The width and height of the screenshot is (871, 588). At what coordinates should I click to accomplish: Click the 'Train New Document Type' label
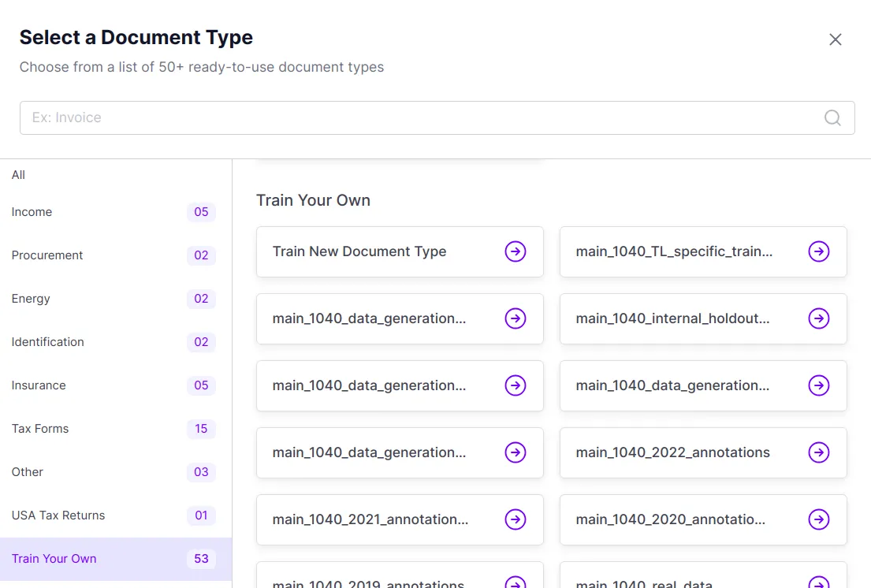click(359, 251)
